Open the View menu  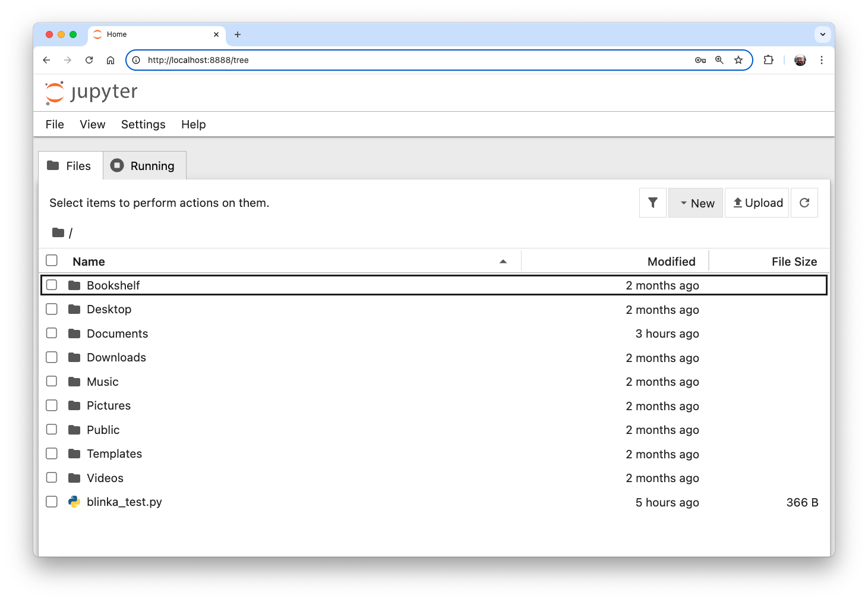coord(93,124)
